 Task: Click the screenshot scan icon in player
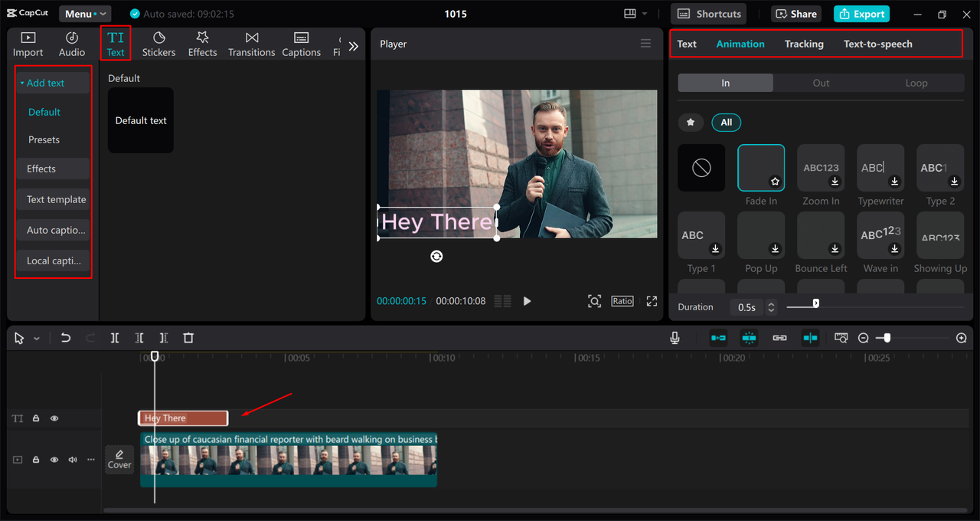594,301
